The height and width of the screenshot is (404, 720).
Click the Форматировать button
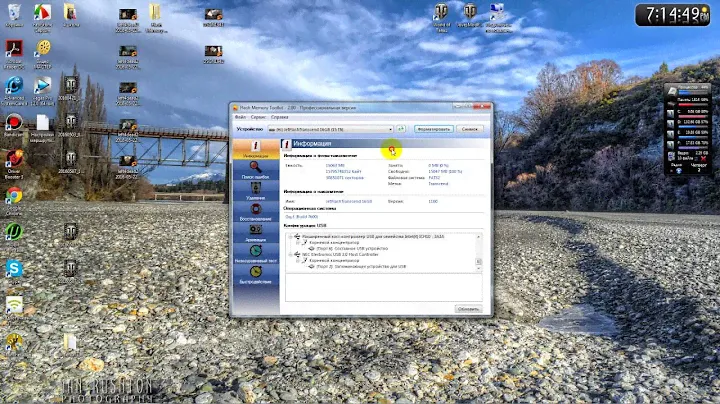click(x=433, y=129)
